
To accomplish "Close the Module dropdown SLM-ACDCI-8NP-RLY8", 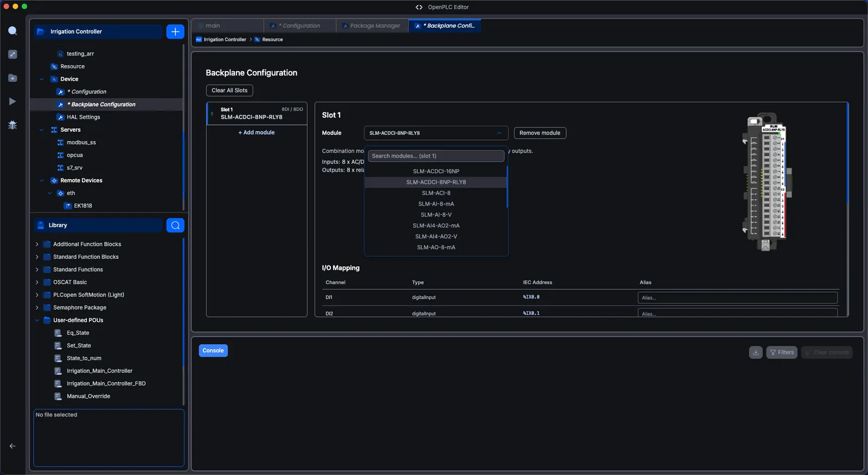I will pyautogui.click(x=436, y=133).
